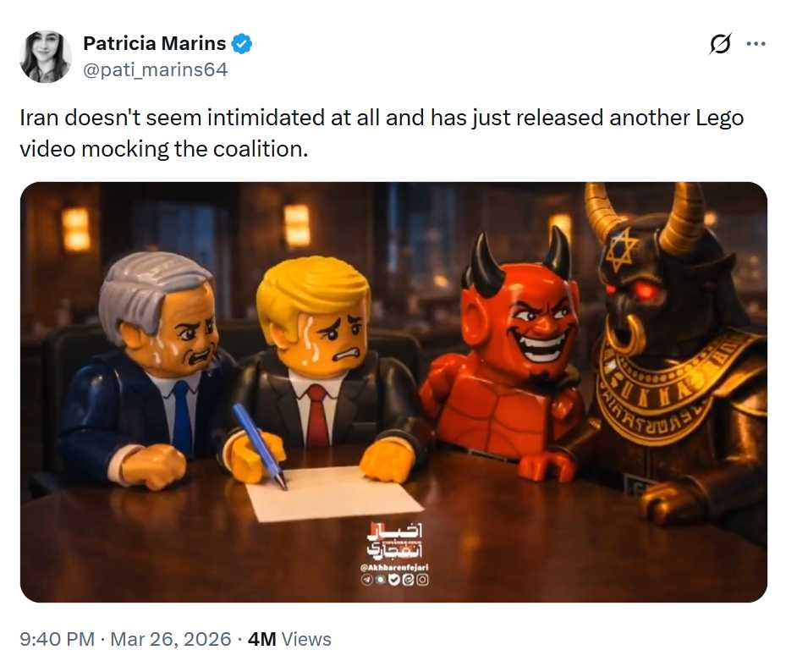The height and width of the screenshot is (672, 786).
Task: Click the @Akhbarenfejari watermark text
Action: point(394,568)
